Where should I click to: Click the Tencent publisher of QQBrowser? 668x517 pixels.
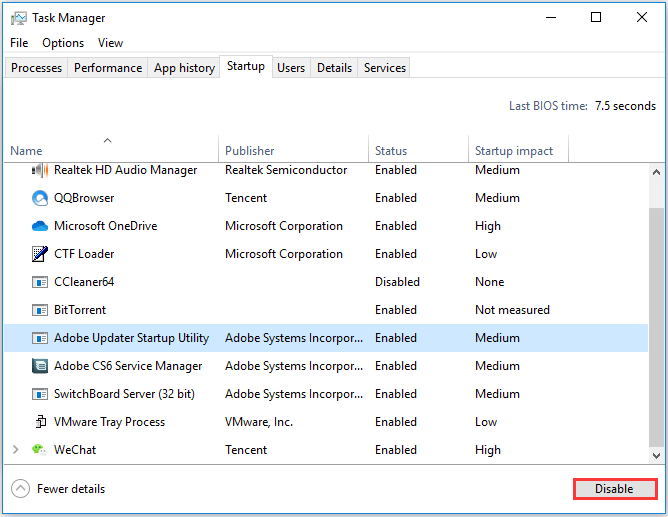pyautogui.click(x=246, y=198)
